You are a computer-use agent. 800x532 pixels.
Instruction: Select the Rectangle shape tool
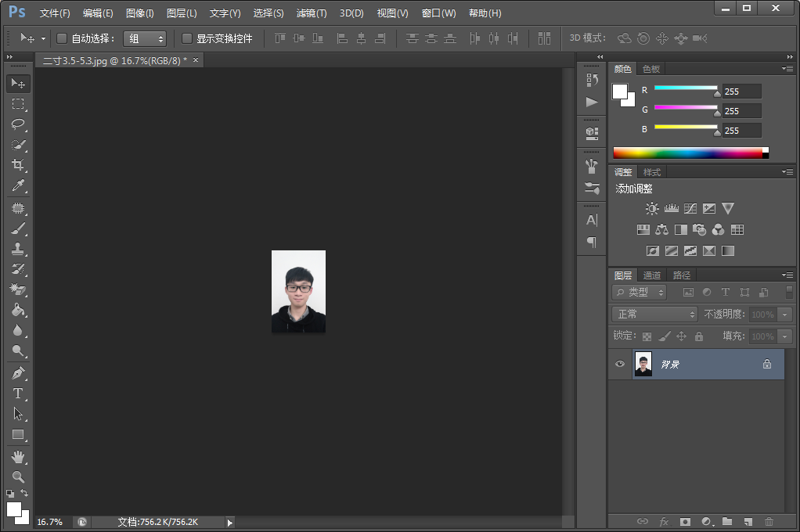point(18,434)
